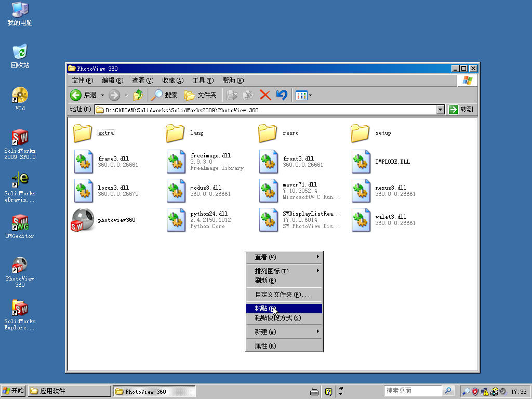Screen dimensions: 532x399
Task: Open the Edit (编辑) menu
Action: pyautogui.click(x=113, y=81)
